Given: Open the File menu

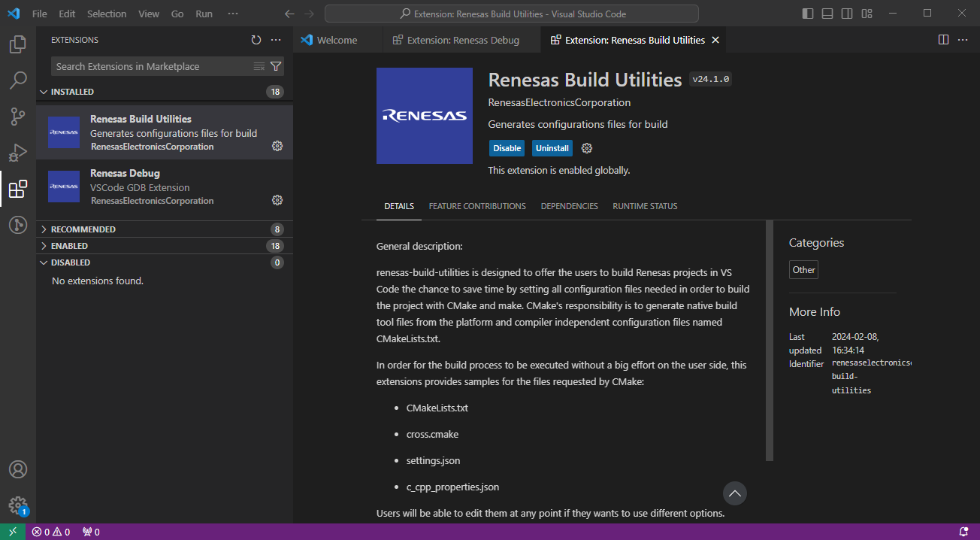Looking at the screenshot, I should coord(40,14).
